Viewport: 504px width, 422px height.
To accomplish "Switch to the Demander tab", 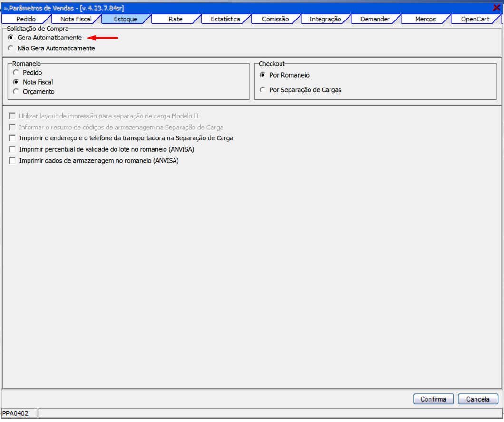I will click(375, 19).
